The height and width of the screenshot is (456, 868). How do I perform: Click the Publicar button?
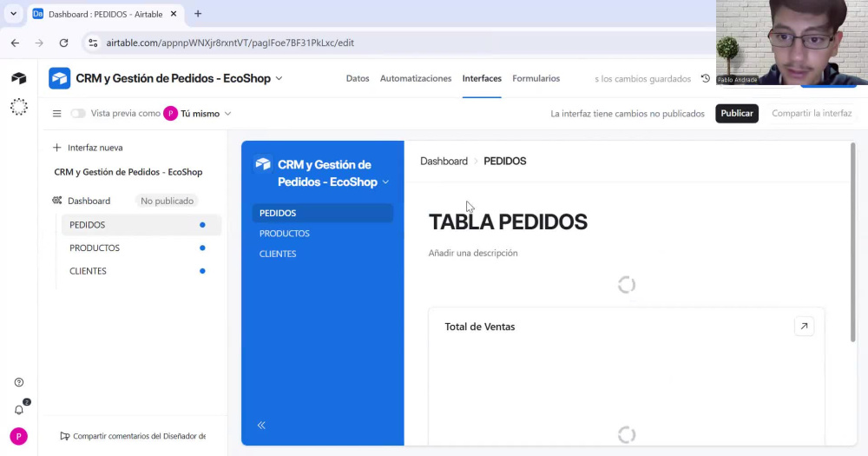pyautogui.click(x=737, y=113)
